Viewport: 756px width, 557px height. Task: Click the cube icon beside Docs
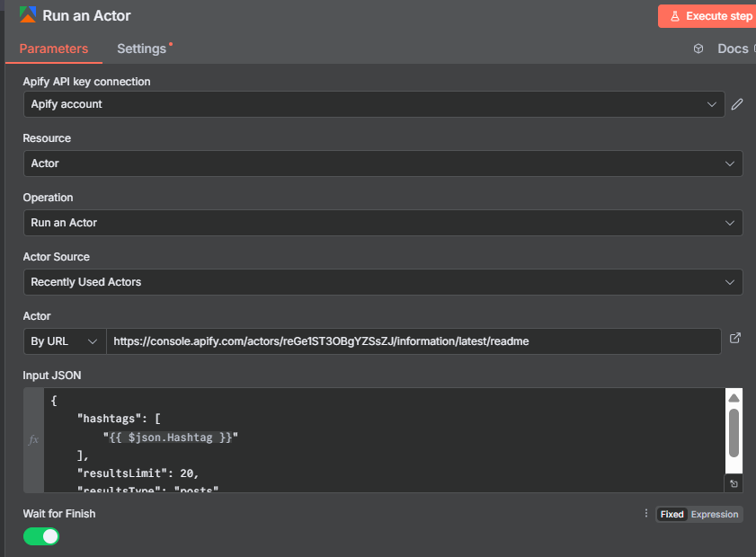pos(698,49)
